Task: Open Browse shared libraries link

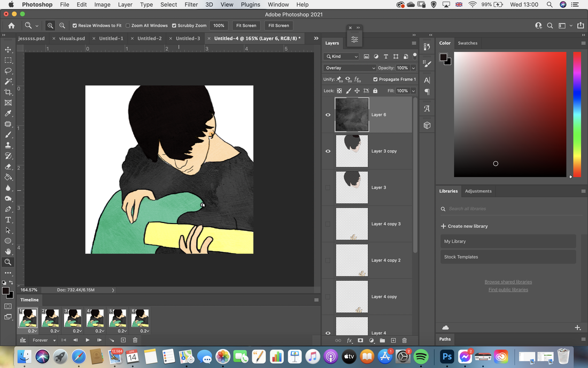Action: tap(508, 282)
